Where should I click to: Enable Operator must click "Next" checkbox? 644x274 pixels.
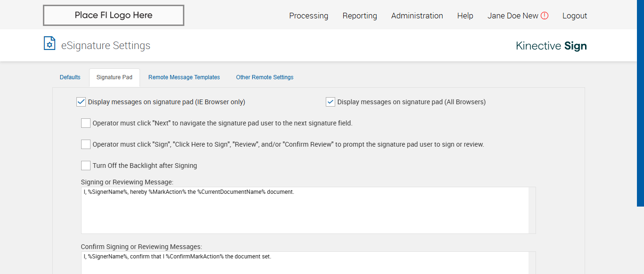pos(86,123)
